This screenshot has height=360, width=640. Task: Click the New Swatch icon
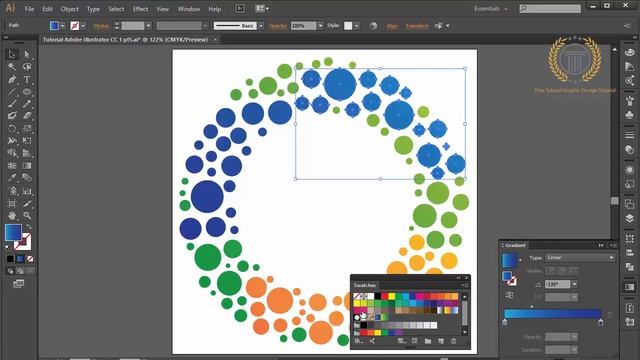point(441,341)
